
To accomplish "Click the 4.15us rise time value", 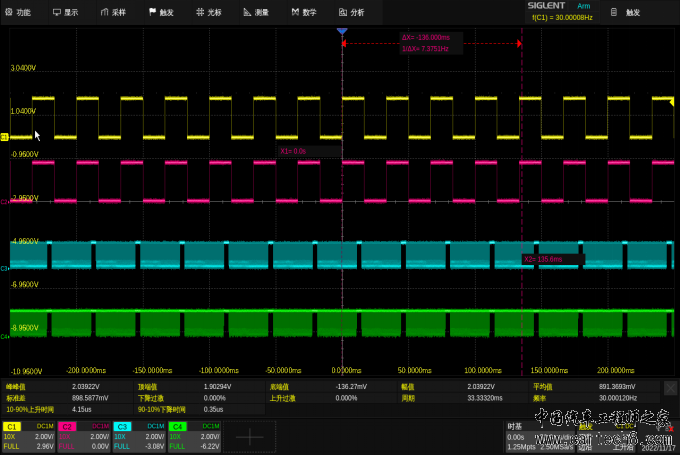I will click(82, 409).
